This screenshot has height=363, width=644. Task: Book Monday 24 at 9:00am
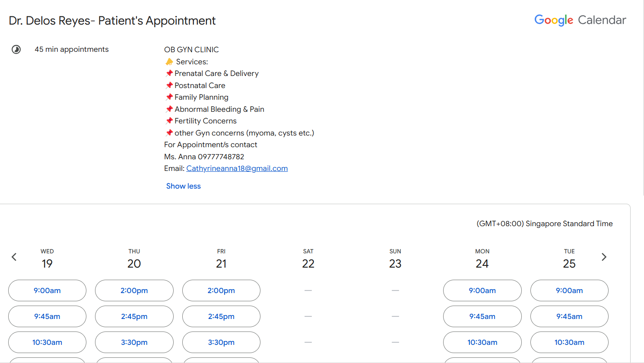click(x=482, y=290)
